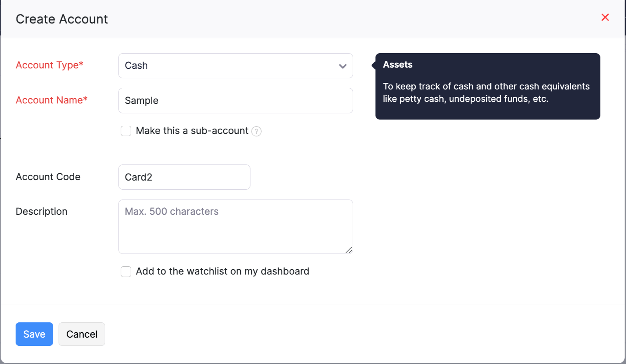
Task: Click the help icon beside sub-account option
Action: tap(256, 131)
